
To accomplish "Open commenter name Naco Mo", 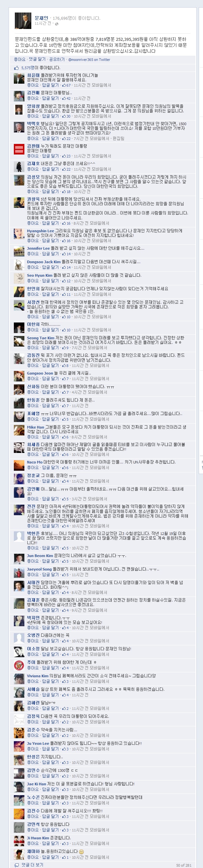I will (x=35, y=462).
